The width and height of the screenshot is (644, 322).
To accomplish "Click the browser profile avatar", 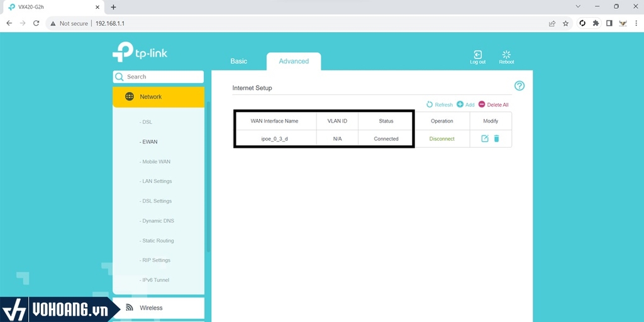I will (623, 23).
